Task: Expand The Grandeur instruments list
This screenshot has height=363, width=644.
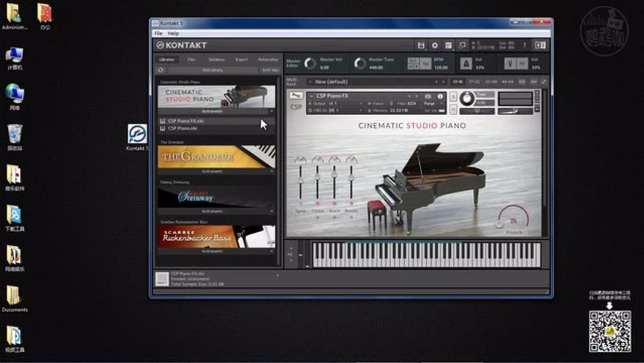Action: point(271,171)
